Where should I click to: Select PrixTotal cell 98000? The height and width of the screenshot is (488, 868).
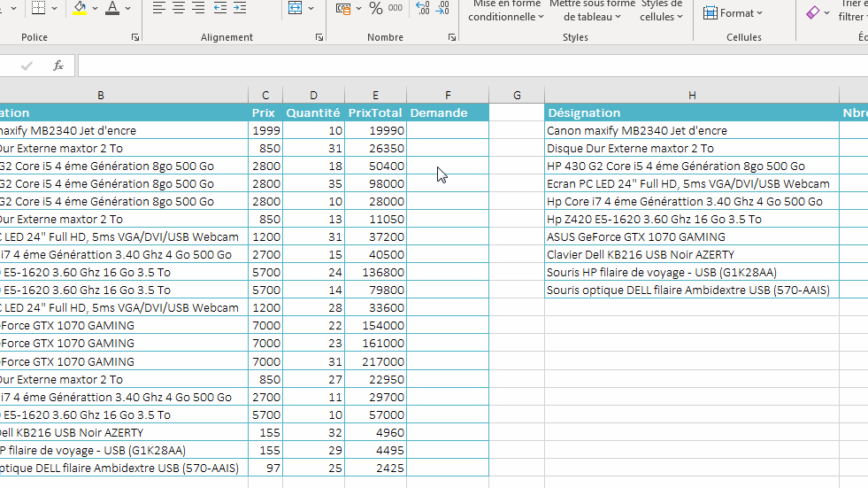point(375,183)
